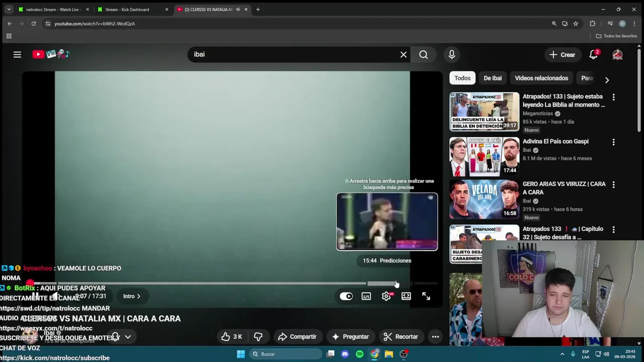Viewport: 644px width, 362px height.
Task: Seek the video progress bar
Action: click(x=232, y=284)
